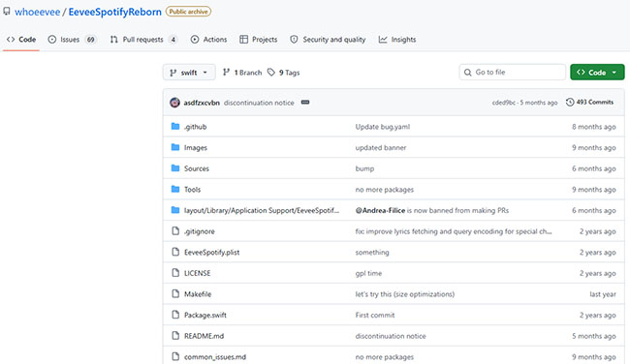The image size is (630, 364).
Task: Click the tag icon beside 9 Tags
Action: [271, 73]
